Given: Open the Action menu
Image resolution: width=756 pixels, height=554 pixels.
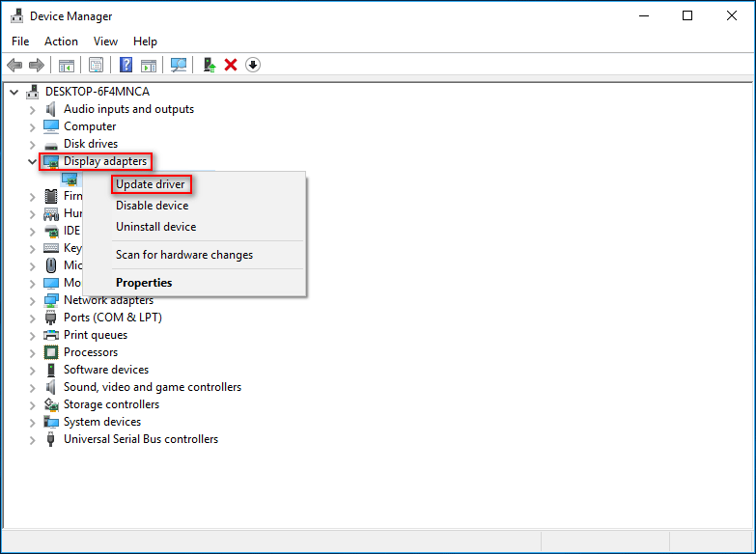Looking at the screenshot, I should [x=61, y=42].
